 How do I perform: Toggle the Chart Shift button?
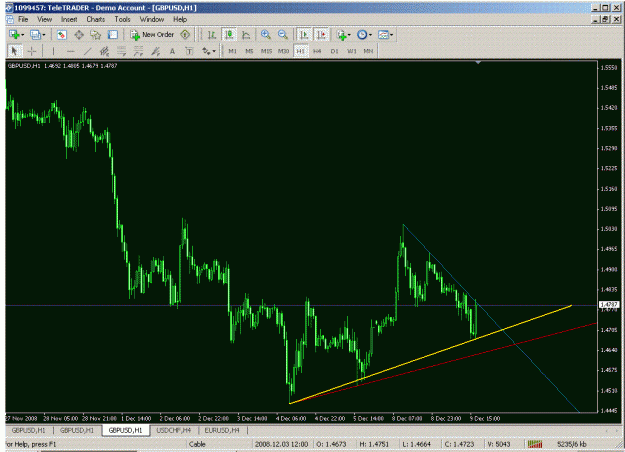coord(321,35)
